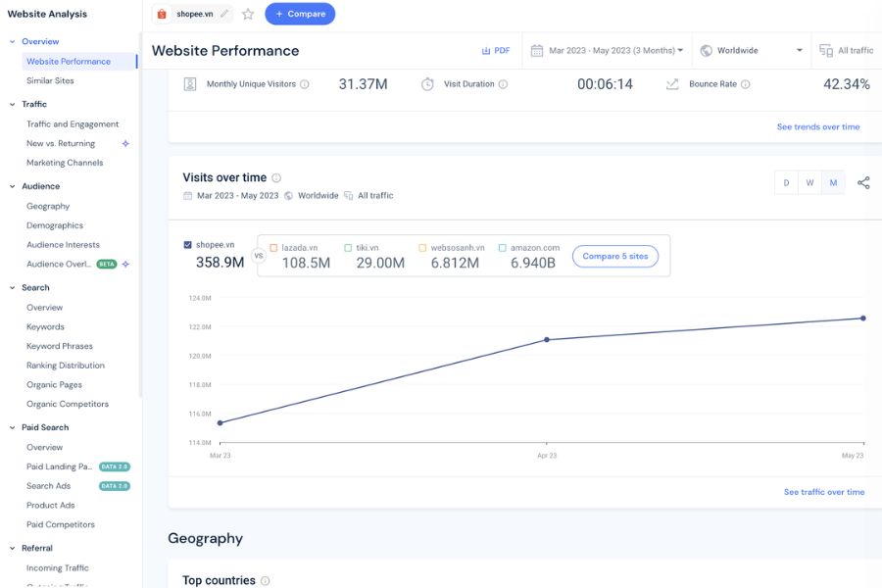Viewport: 882px width, 588px height.
Task: Click the Apr 23 data point on chart
Action: (x=547, y=340)
